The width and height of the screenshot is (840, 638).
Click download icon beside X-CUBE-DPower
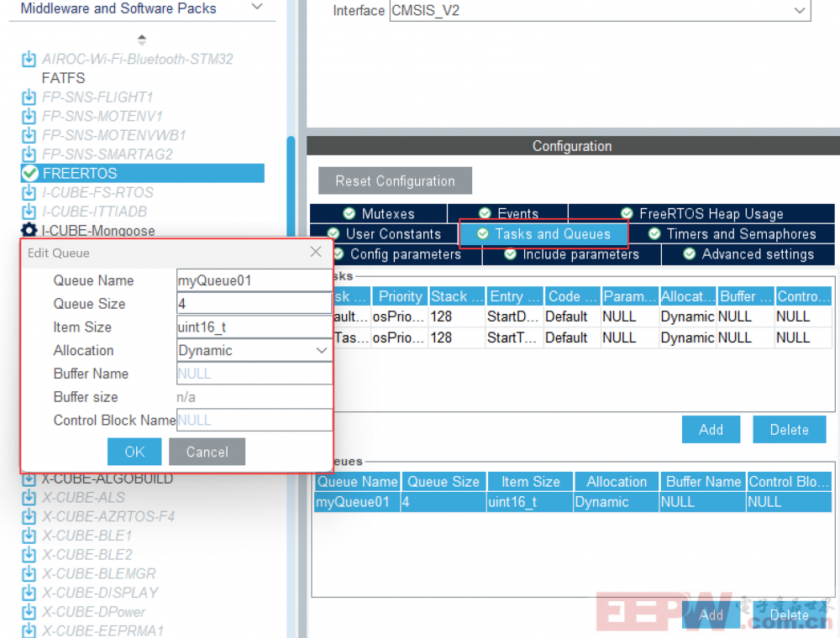[x=29, y=612]
